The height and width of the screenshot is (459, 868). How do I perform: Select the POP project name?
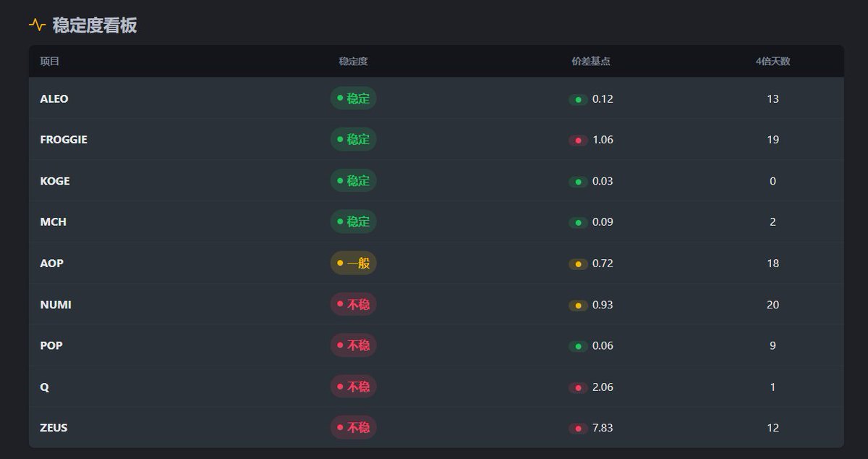pos(51,346)
